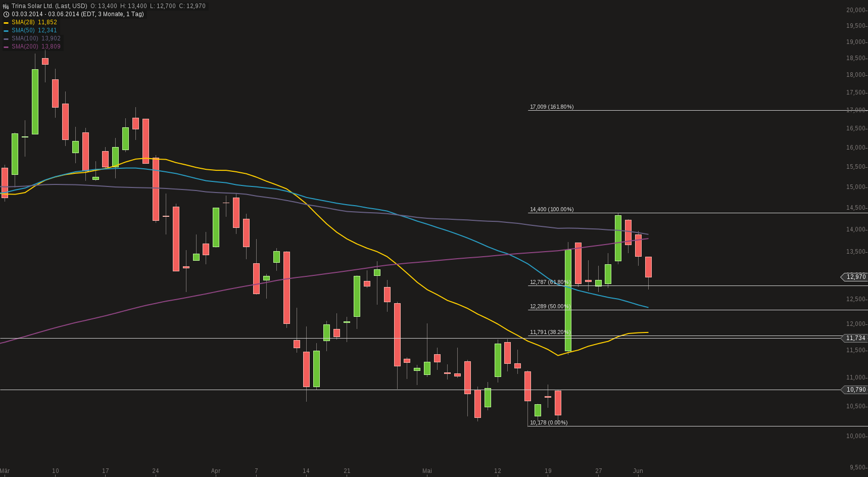
Task: Click the clock icon next to the date range
Action: click(5, 14)
